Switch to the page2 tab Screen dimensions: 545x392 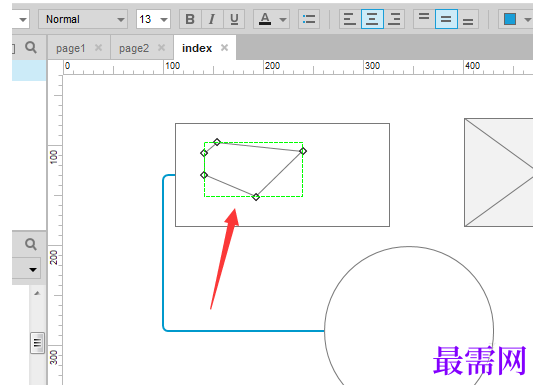tap(134, 48)
